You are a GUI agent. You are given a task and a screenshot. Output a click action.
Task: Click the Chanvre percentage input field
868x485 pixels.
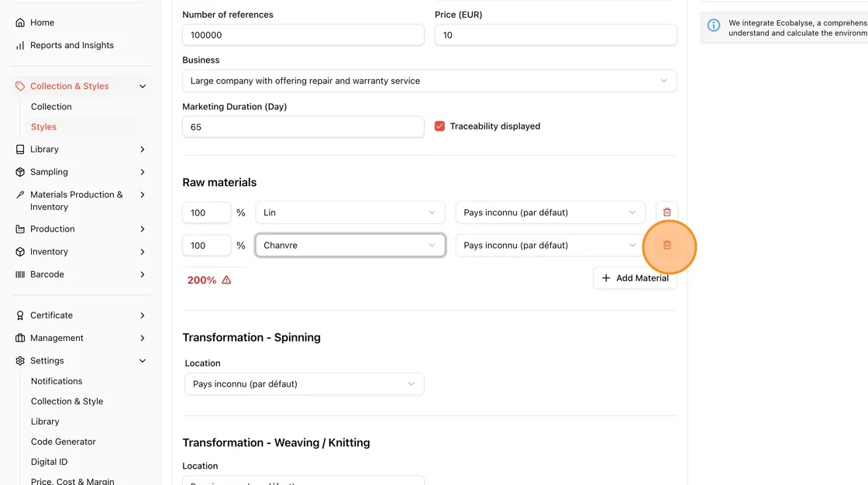(x=206, y=246)
